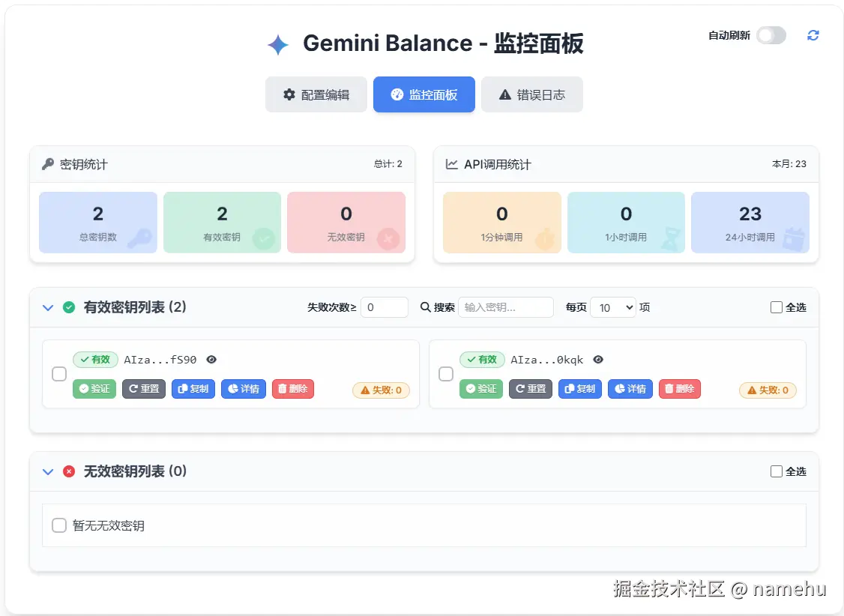The width and height of the screenshot is (844, 616).
Task: Click 失败: 0 badge of AIza...0kqk
Action: 768,390
